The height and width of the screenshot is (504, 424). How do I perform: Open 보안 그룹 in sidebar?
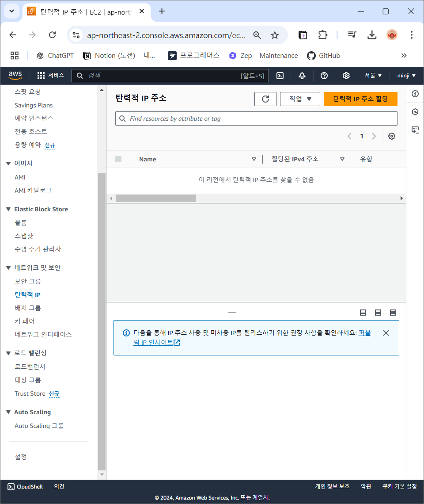tap(28, 282)
